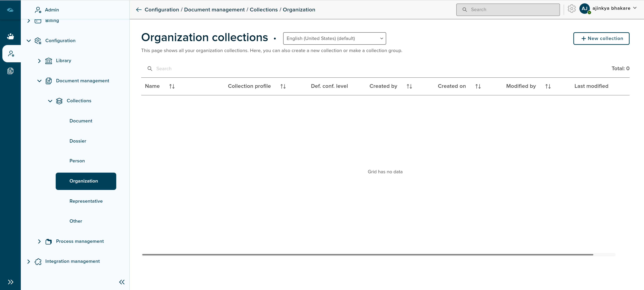Sort grid by Name column arrows
The image size is (644, 290).
(x=172, y=86)
